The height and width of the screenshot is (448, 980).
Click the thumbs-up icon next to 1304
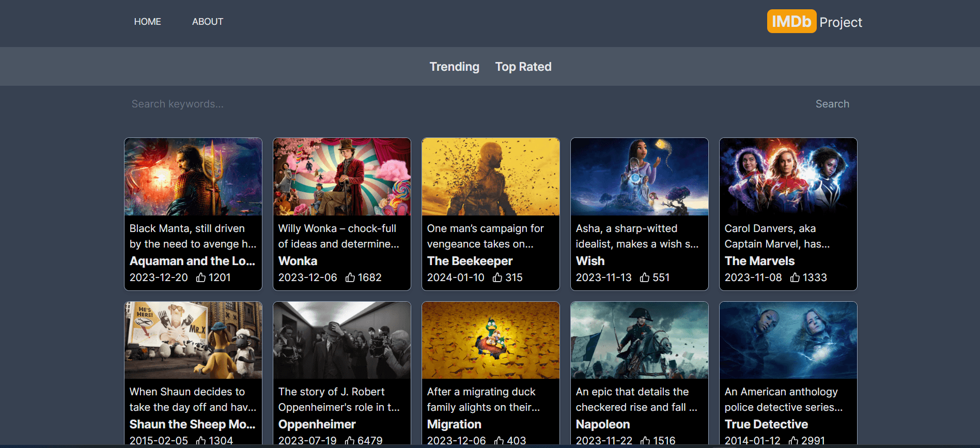tap(201, 441)
